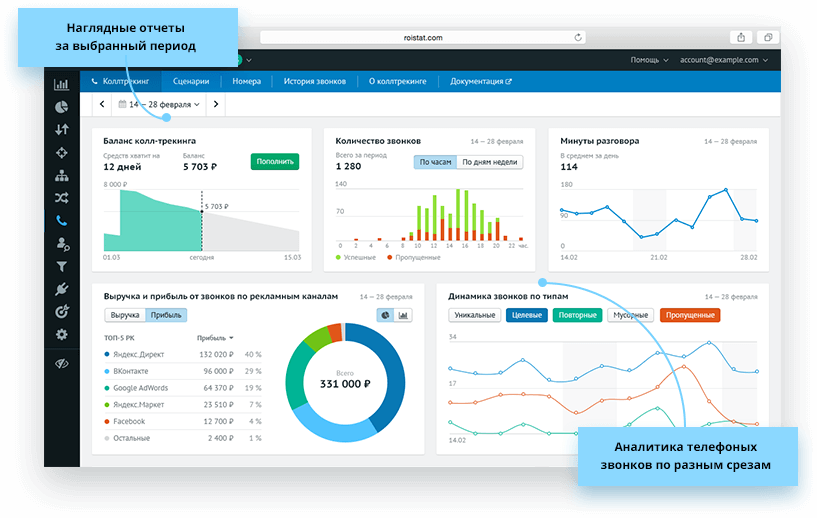Switch revenue widget to the bar chart view
This screenshot has width=817, height=518.
point(404,315)
